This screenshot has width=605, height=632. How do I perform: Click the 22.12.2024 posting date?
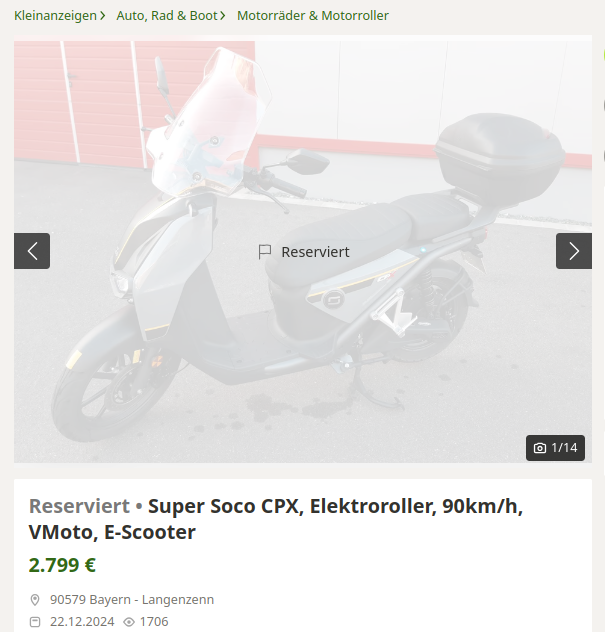point(82,622)
